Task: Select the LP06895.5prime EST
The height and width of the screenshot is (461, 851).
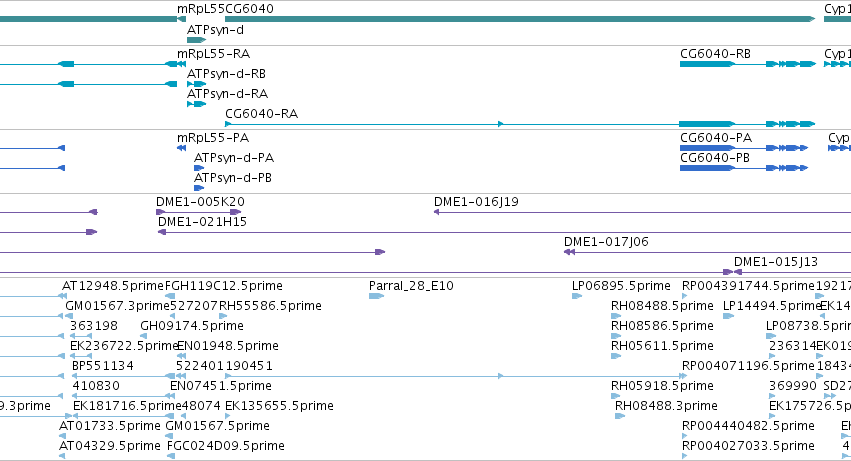Action: point(576,296)
